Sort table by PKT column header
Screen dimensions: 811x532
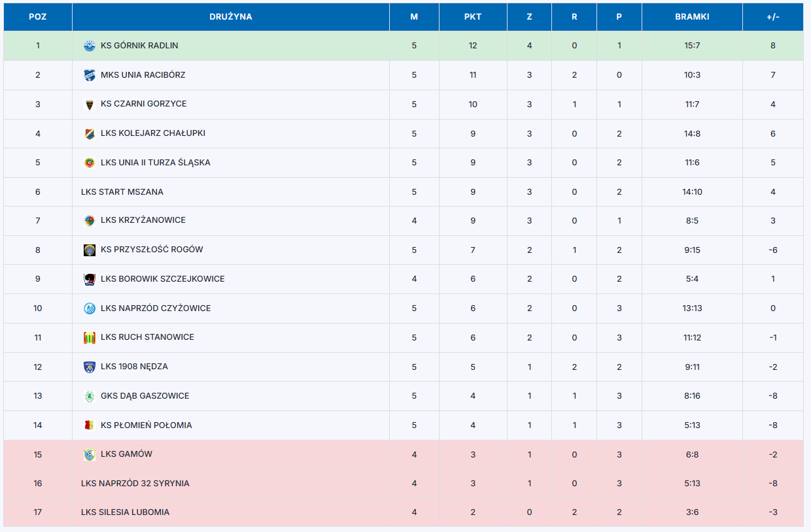coord(473,17)
